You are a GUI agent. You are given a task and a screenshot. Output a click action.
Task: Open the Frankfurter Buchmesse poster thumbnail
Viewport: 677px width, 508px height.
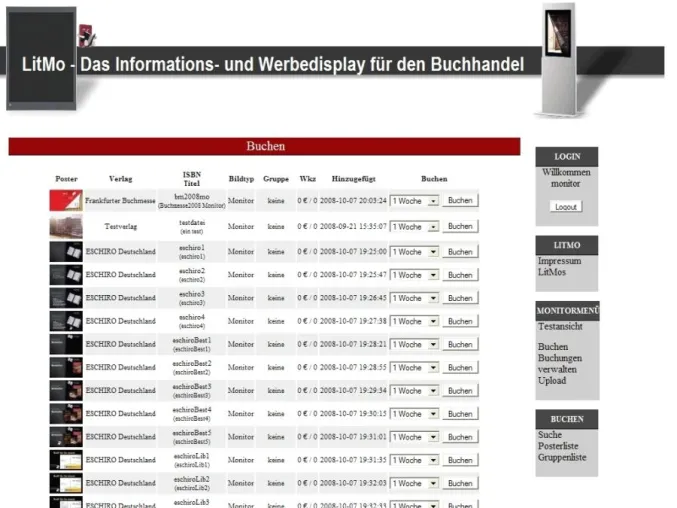(66, 200)
